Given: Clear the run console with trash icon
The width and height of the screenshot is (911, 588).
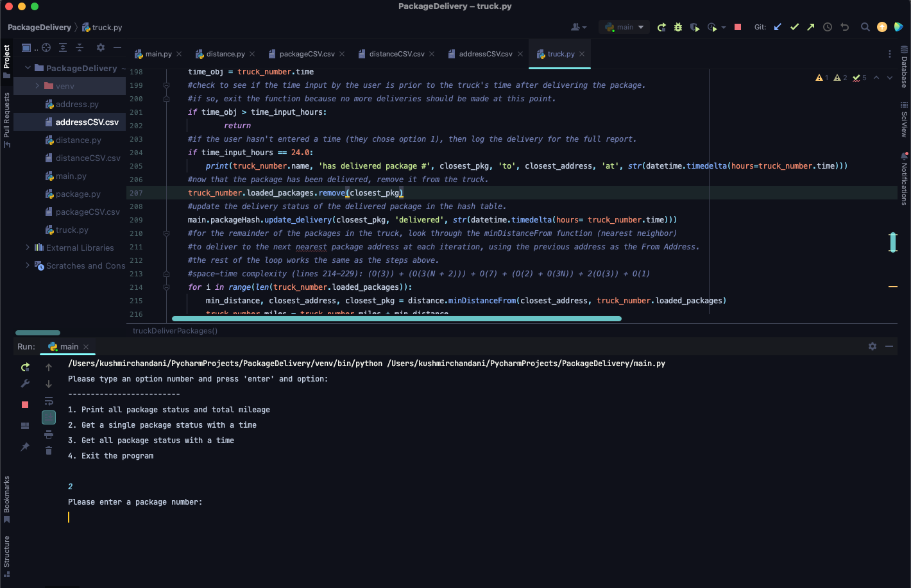Looking at the screenshot, I should click(49, 450).
